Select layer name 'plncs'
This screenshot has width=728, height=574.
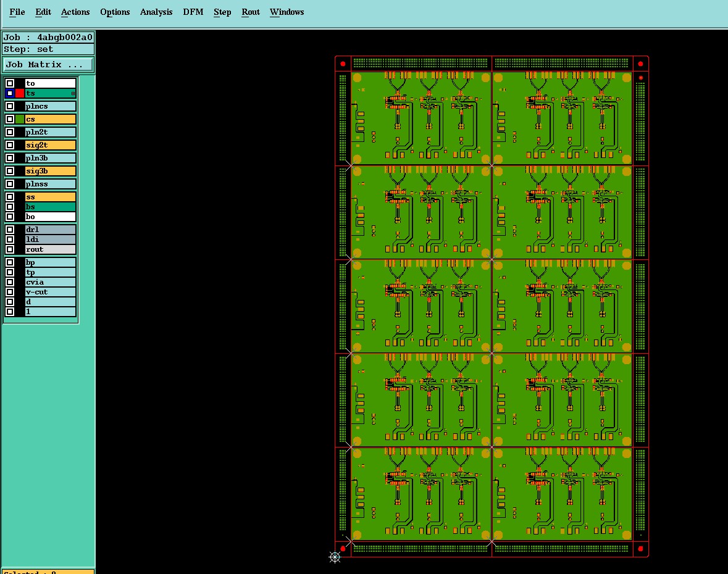point(50,106)
